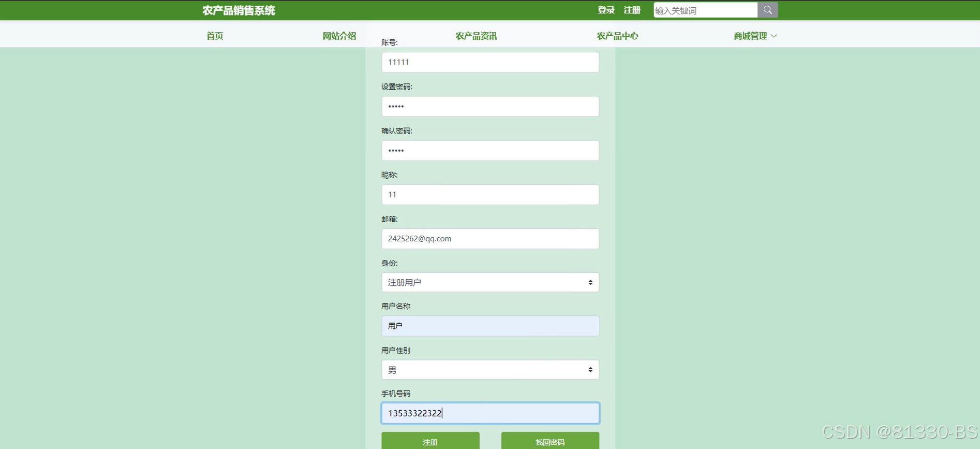
Task: Go to 农产品资讯 page
Action: pyautogui.click(x=476, y=36)
